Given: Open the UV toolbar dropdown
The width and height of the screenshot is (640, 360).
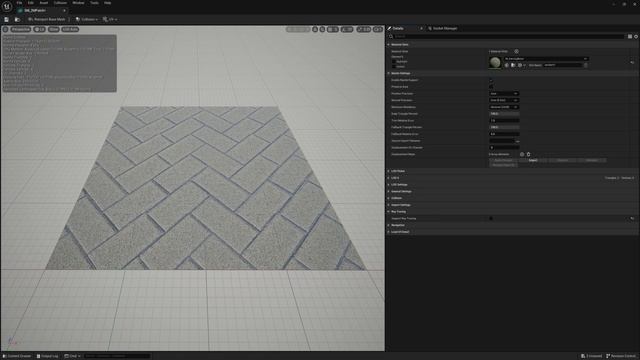Looking at the screenshot, I should coord(110,19).
